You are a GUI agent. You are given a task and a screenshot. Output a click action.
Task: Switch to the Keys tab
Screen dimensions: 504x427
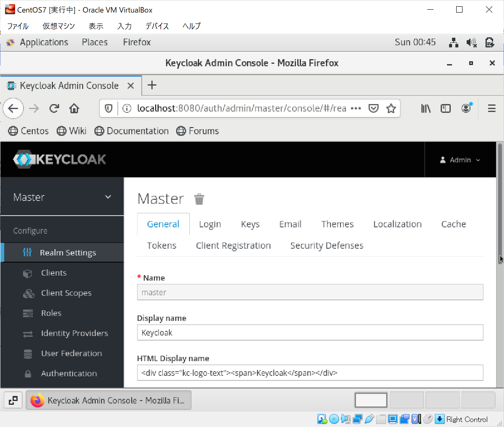click(250, 224)
